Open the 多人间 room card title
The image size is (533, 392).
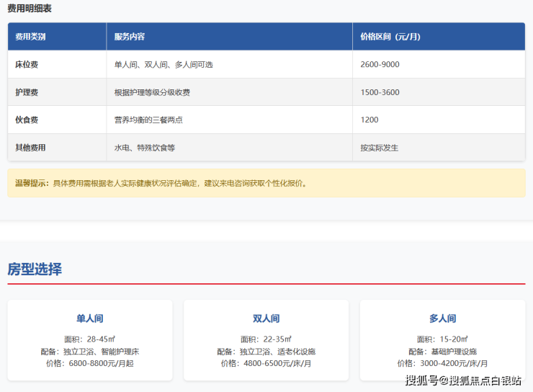(442, 318)
